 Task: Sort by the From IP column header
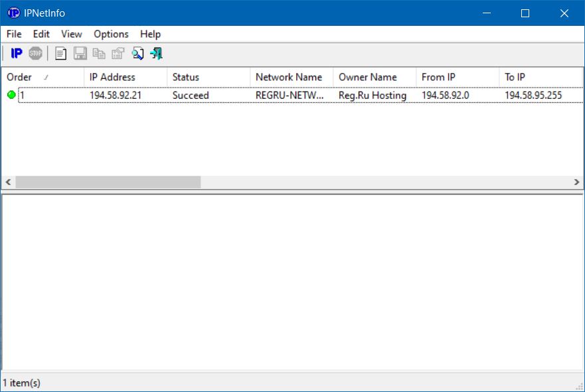[x=458, y=77]
